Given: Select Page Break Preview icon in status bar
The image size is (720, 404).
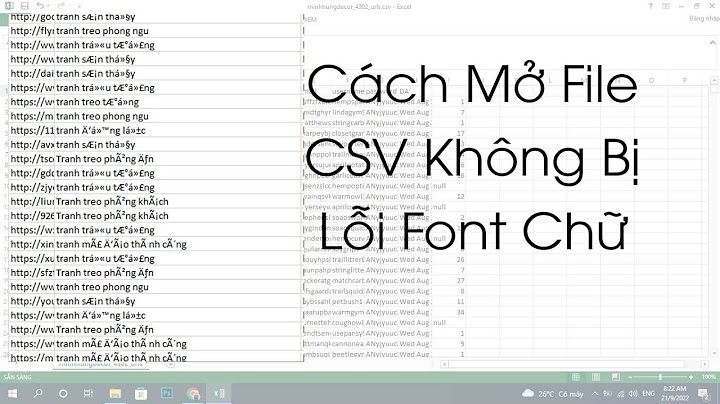Looking at the screenshot, I should 616,377.
